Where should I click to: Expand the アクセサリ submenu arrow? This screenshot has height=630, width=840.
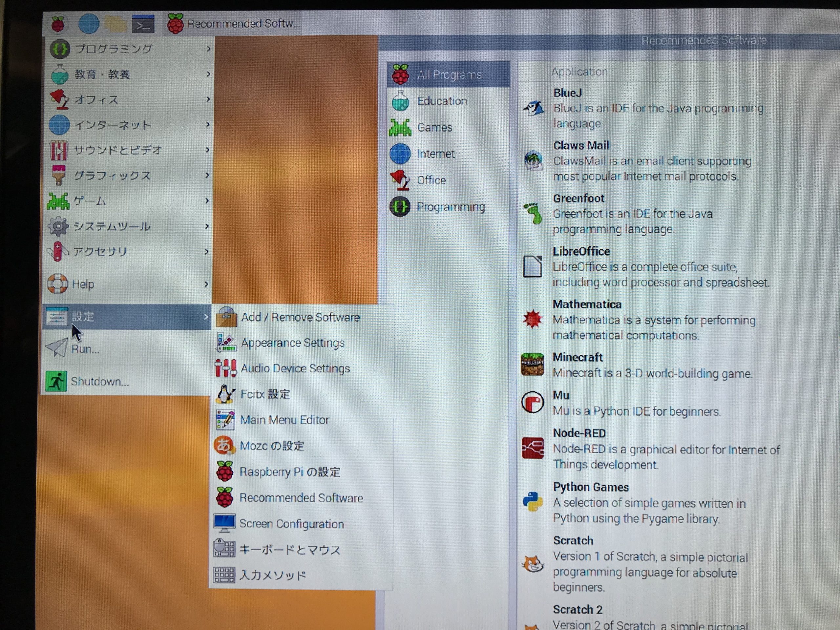[x=207, y=252]
